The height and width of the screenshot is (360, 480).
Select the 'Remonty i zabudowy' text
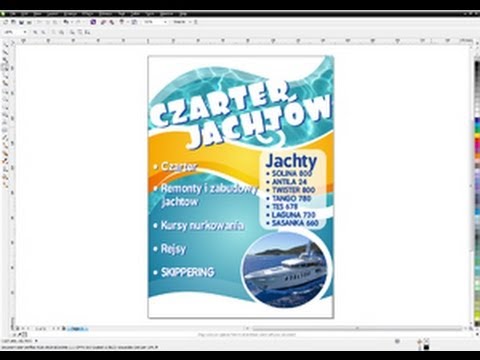(209, 189)
